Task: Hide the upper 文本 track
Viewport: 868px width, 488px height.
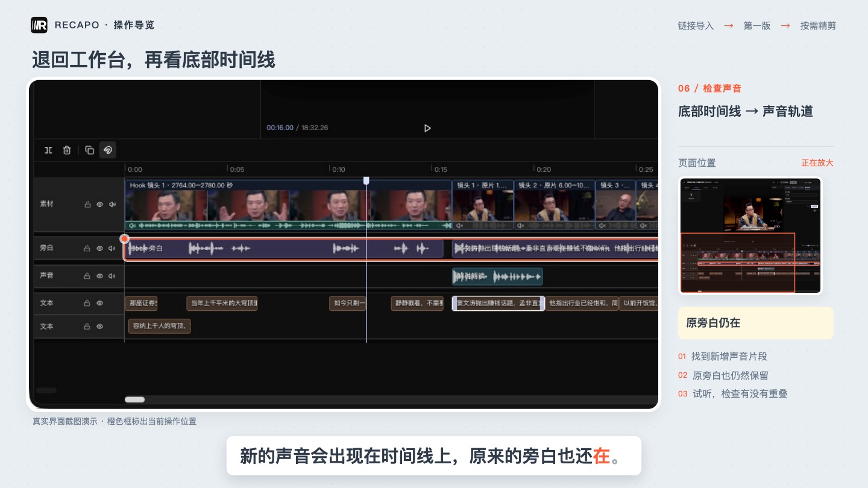Action: pos(99,303)
